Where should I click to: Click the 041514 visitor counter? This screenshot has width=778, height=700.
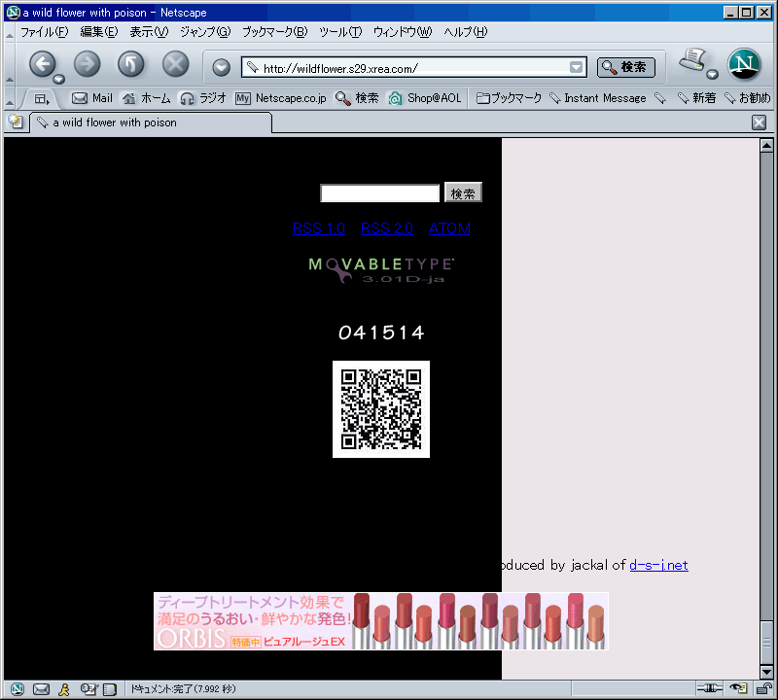click(381, 332)
